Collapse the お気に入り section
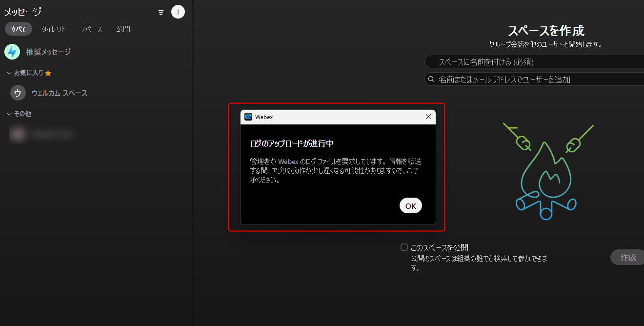The image size is (644, 326). [x=9, y=73]
